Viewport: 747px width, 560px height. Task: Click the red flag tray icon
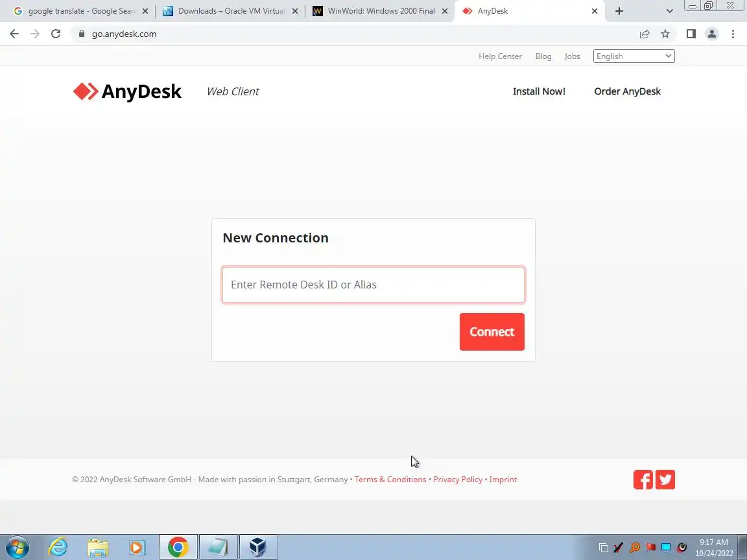(x=651, y=547)
